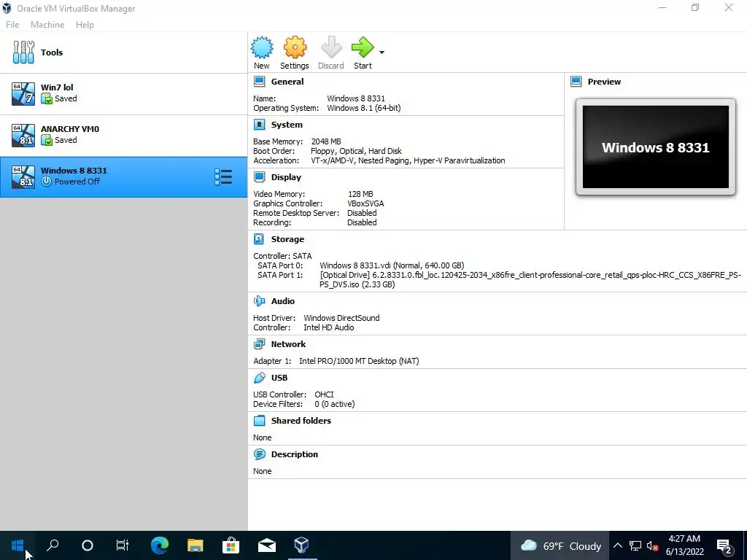The height and width of the screenshot is (560, 747).
Task: Click Host Driver Windows DirectSound
Action: coord(341,318)
